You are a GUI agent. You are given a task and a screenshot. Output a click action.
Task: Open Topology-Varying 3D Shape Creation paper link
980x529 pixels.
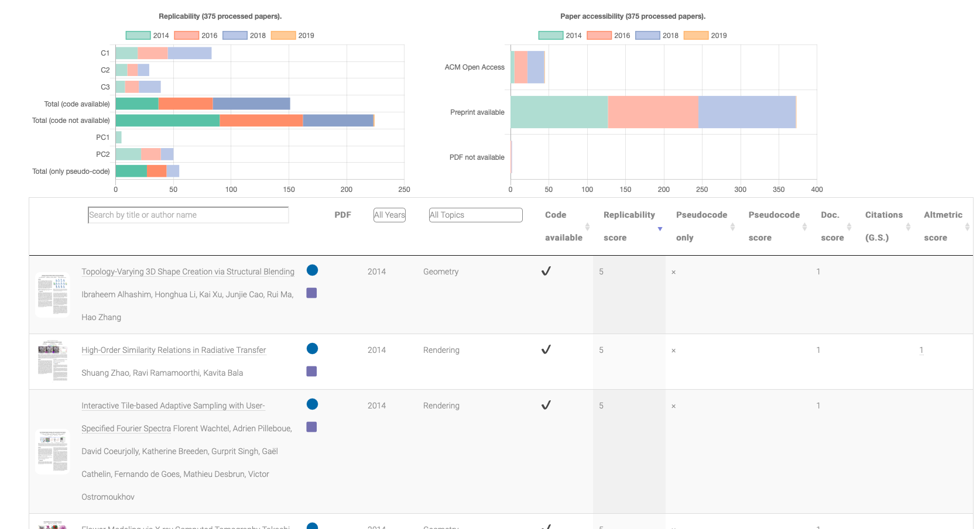coord(188,272)
